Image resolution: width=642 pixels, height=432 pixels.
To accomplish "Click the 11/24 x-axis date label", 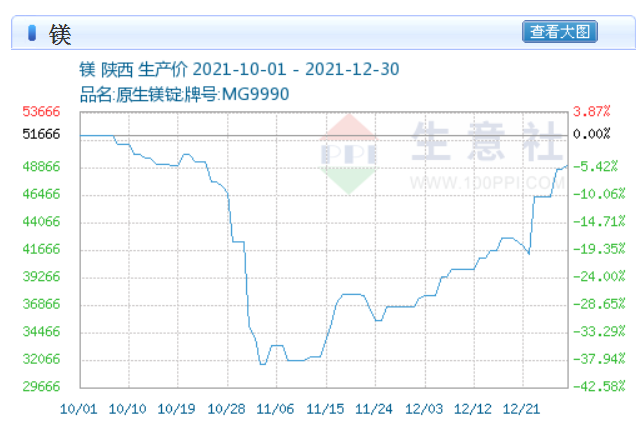I will point(373,408).
